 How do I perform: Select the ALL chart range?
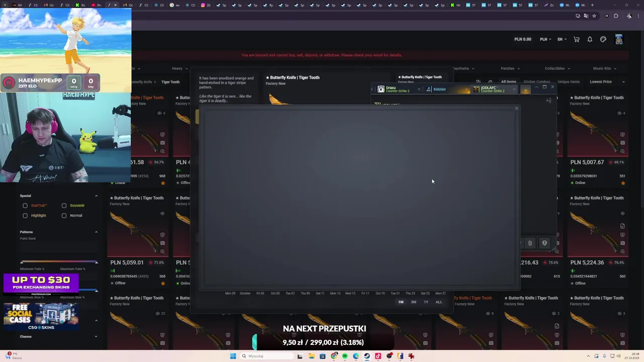click(439, 302)
